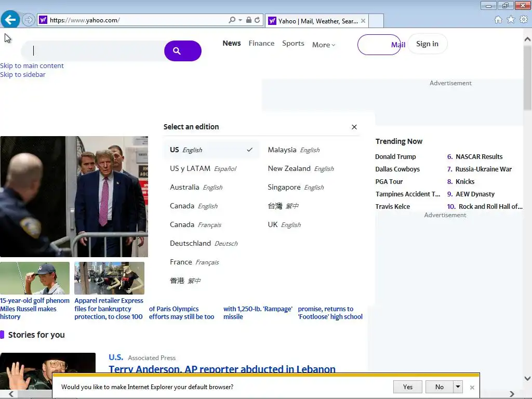Viewport: 532px width, 399px height.
Task: Expand the No button dropdown arrow
Action: (x=458, y=387)
